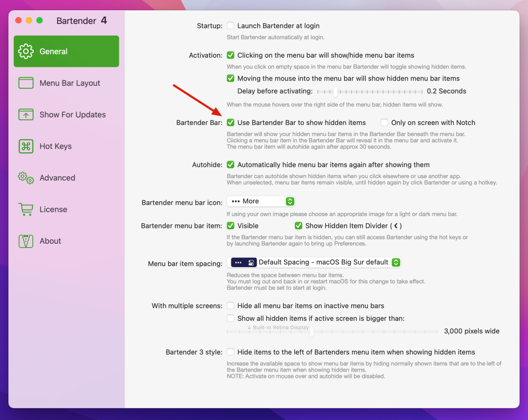Enable Hide all menu bar items on inactive bars
The image size is (528, 420).
pos(231,306)
